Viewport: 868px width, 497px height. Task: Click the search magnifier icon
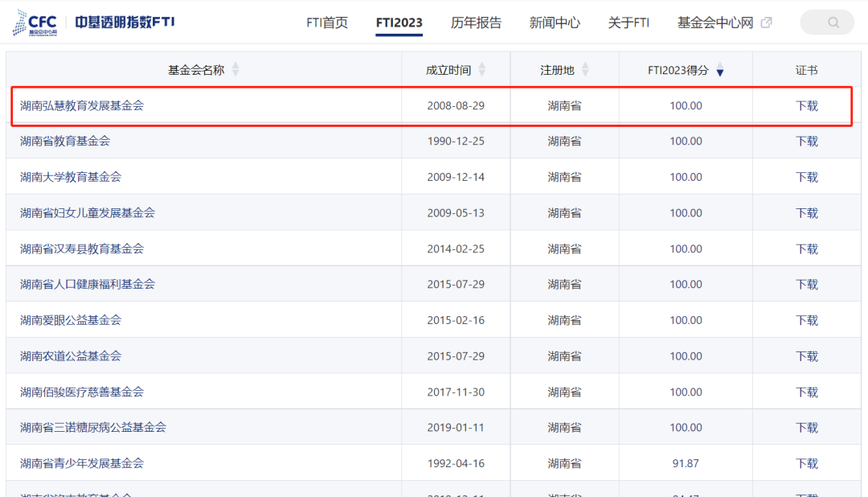point(833,23)
